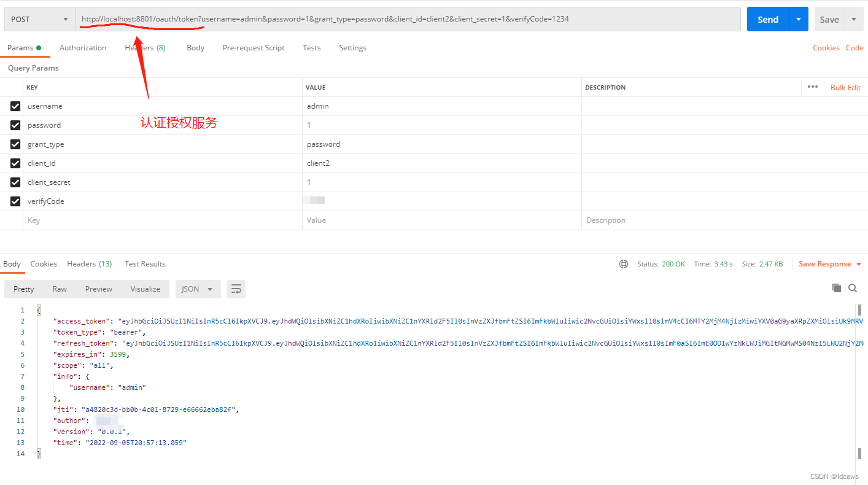Toggle the grant_type parameter checkbox
The image size is (868, 485).
point(15,144)
